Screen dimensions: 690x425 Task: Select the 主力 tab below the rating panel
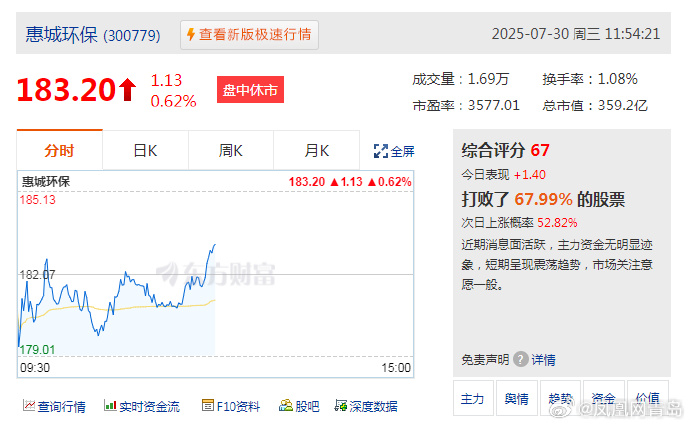point(473,399)
